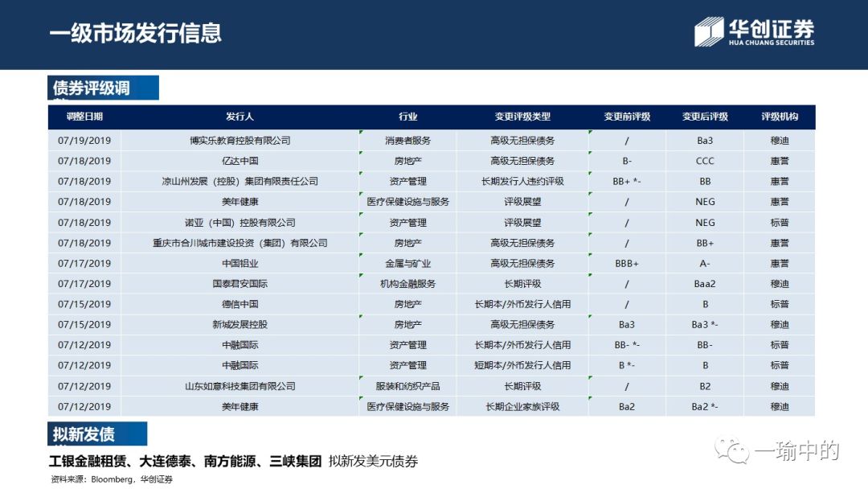Screen dimensions: 868x489
Task: Click the 长期发行人违约评级 cell
Action: tap(522, 181)
